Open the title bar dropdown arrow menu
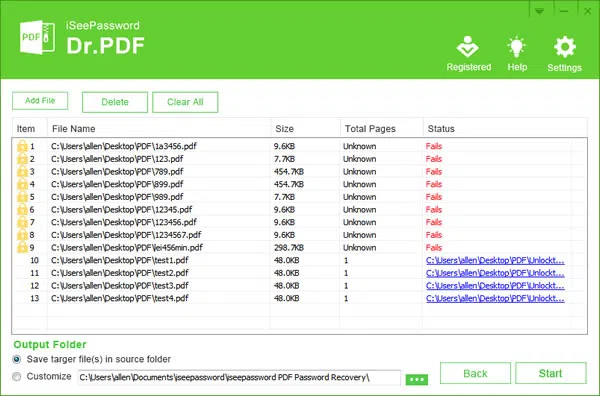Screen dimensions: 600x396 click(x=540, y=11)
